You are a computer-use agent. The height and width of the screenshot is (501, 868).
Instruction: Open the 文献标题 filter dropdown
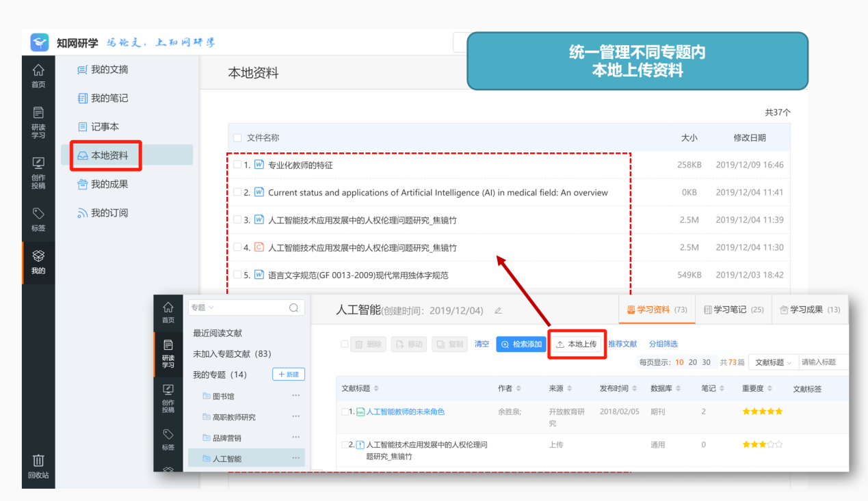click(773, 362)
